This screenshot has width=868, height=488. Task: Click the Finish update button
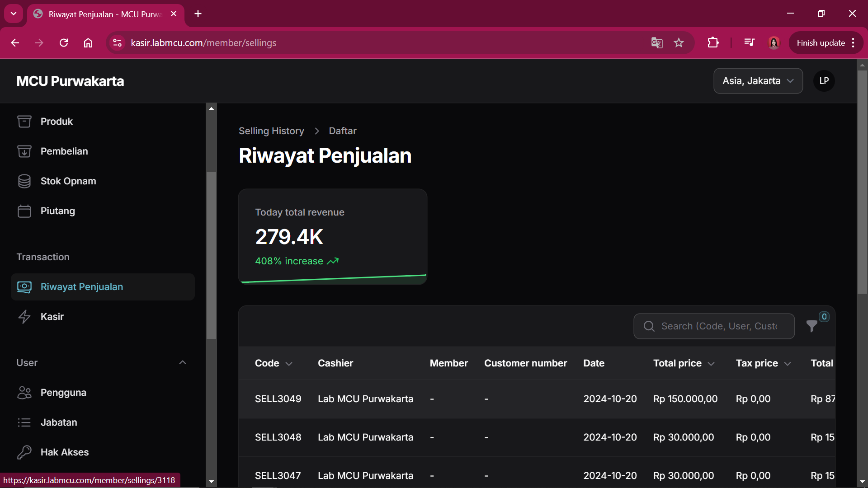[x=821, y=43]
